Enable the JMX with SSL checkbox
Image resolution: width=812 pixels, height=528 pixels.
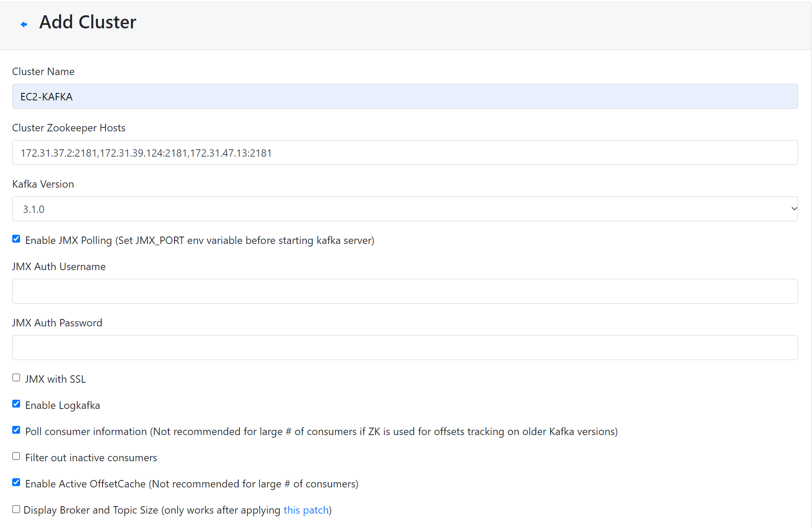click(16, 377)
